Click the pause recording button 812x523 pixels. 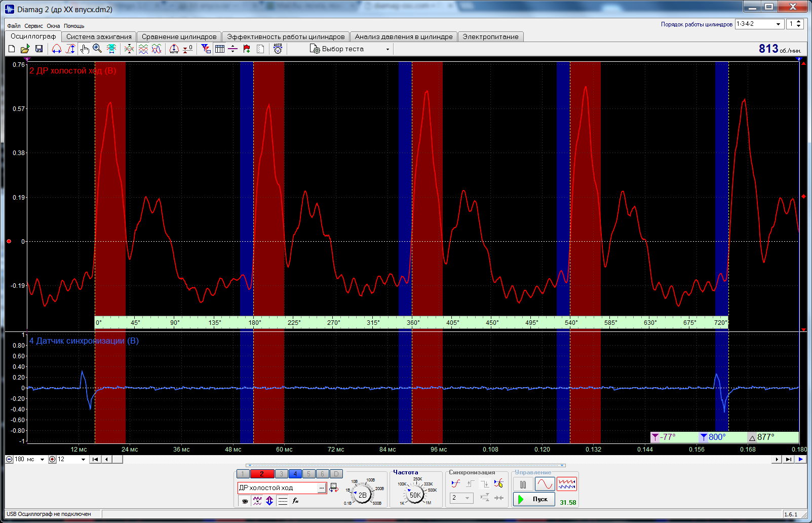coord(523,484)
